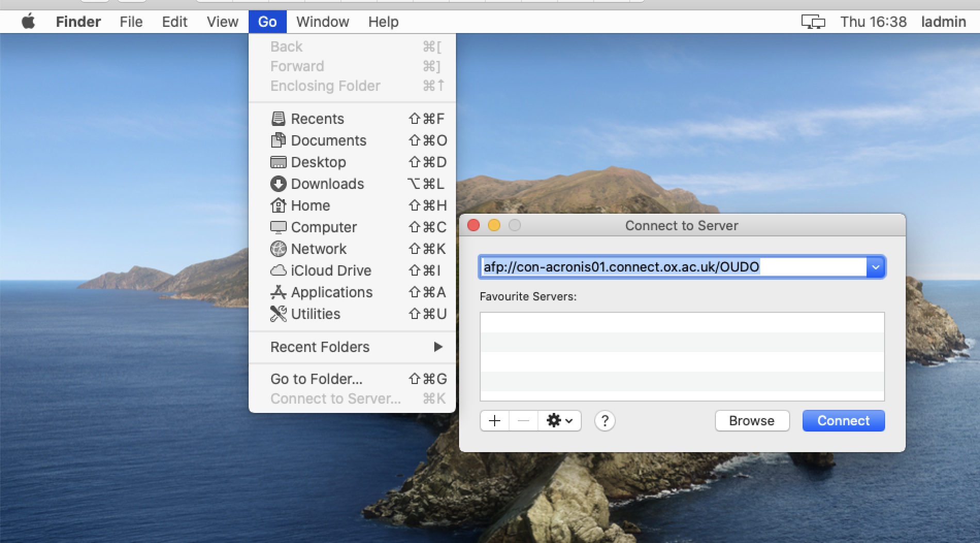The height and width of the screenshot is (543, 980).
Task: Click the Utilities tools icon
Action: (278, 314)
